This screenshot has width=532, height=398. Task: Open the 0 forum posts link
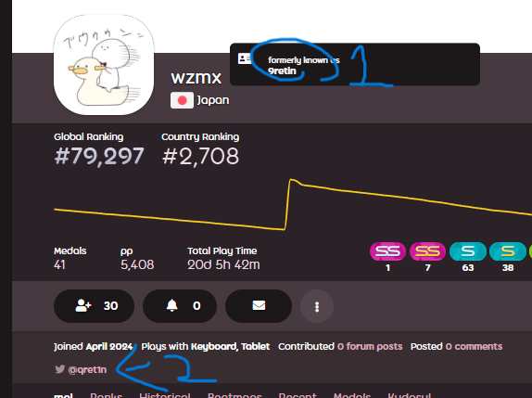(370, 346)
